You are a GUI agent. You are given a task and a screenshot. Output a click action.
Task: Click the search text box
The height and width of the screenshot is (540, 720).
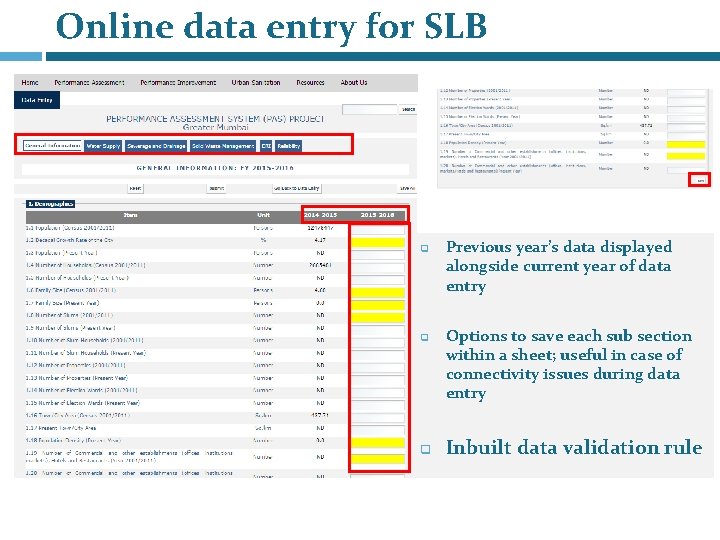point(370,109)
